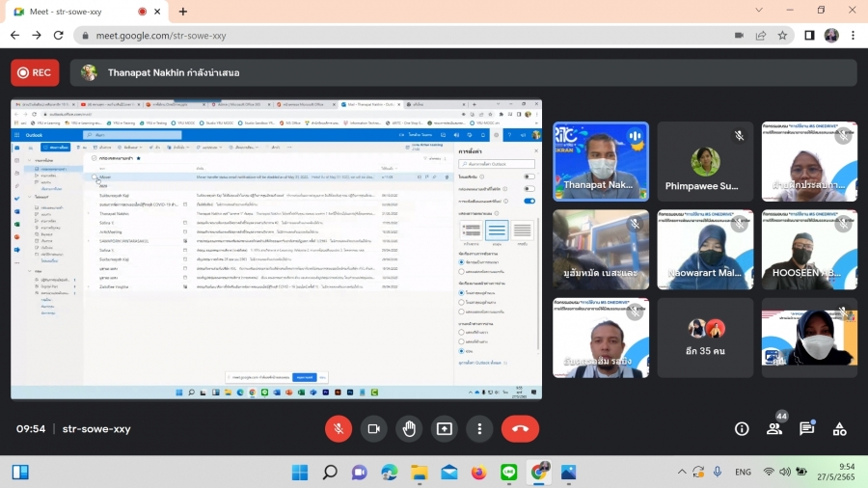Open the in-call chat panel

click(x=807, y=429)
